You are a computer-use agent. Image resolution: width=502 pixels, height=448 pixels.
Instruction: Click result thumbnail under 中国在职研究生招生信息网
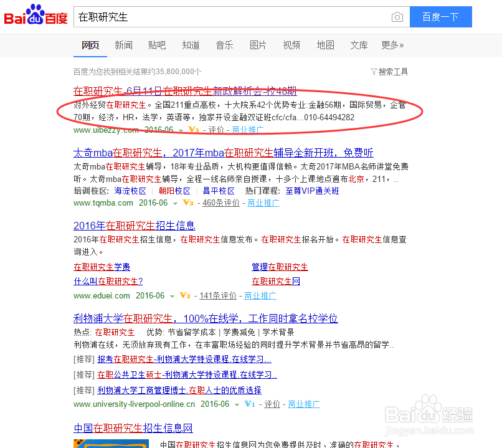pos(111,444)
